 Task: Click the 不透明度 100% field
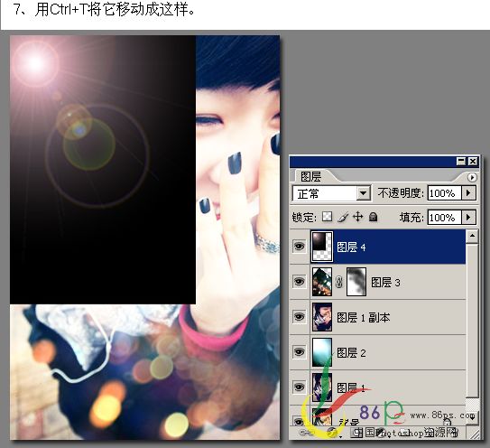point(444,193)
